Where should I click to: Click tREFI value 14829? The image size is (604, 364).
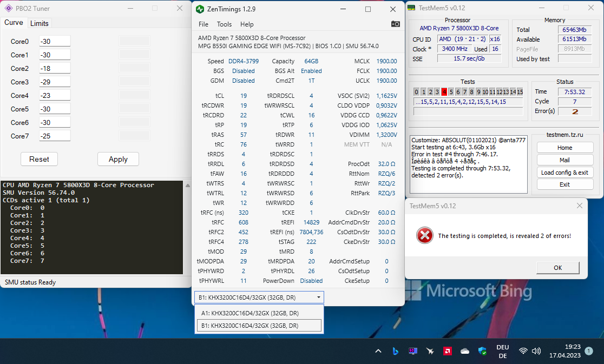click(x=311, y=222)
